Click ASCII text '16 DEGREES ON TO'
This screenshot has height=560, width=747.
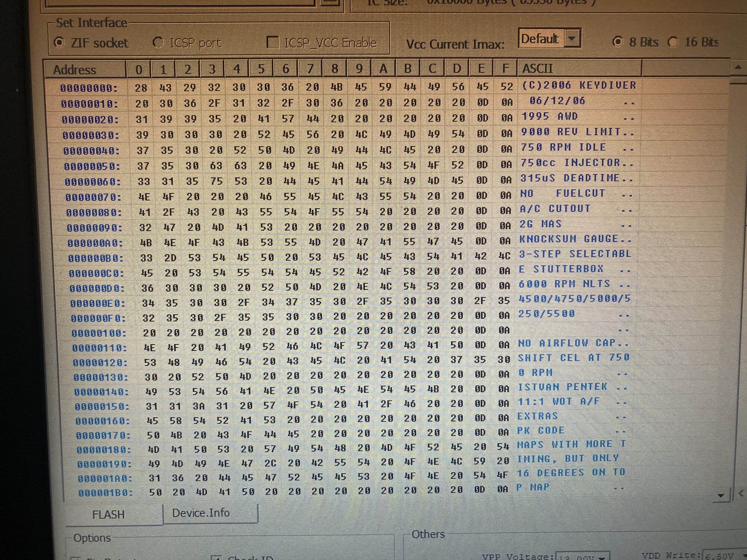point(571,473)
